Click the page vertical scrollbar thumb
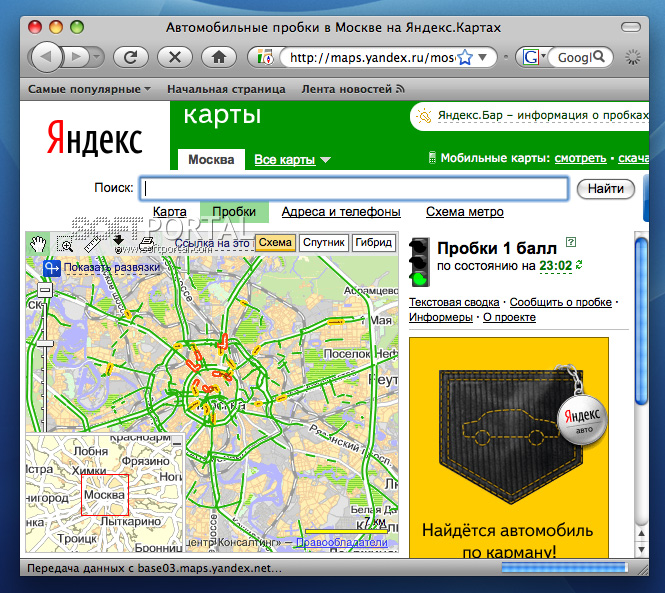This screenshot has width=665, height=593. coord(641,321)
